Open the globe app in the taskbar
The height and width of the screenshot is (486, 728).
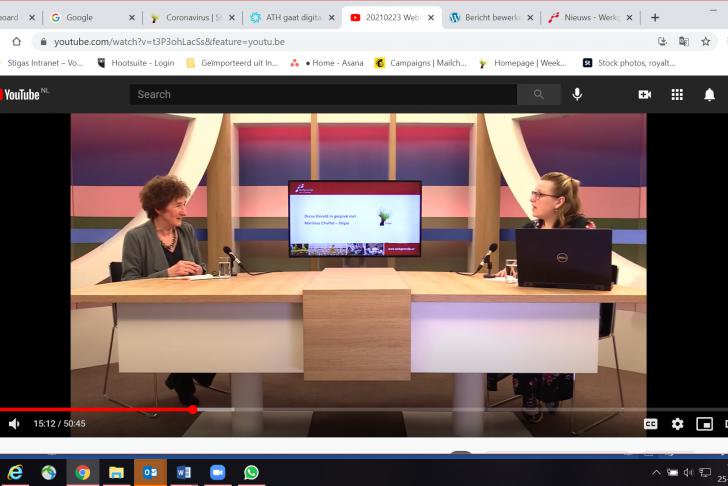(49, 473)
